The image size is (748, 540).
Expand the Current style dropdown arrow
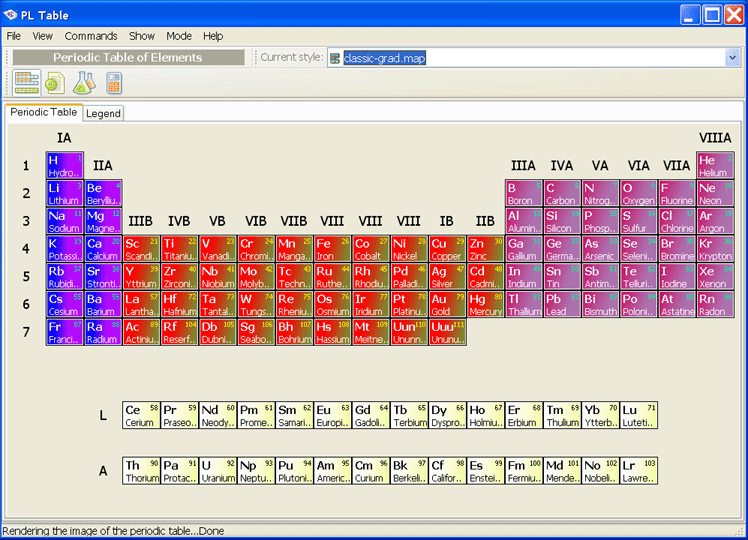732,58
